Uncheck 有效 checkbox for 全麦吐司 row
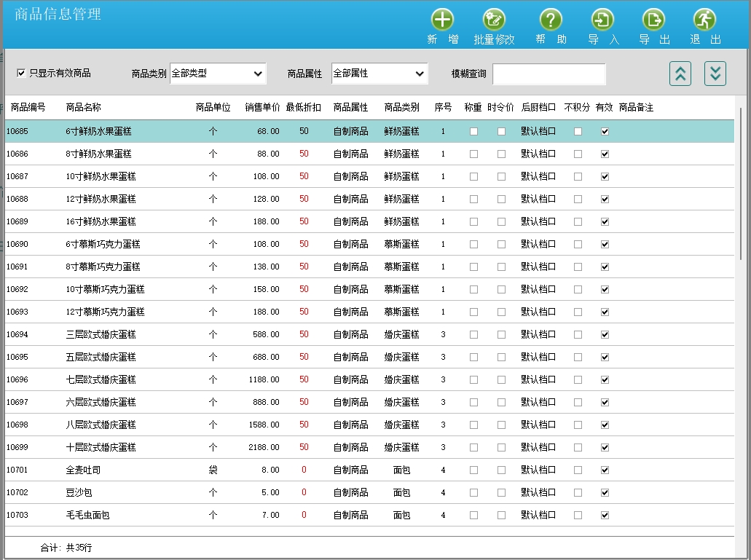 pos(605,470)
